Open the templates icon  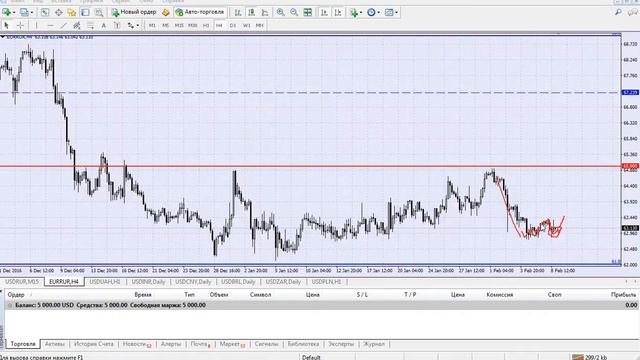point(389,13)
